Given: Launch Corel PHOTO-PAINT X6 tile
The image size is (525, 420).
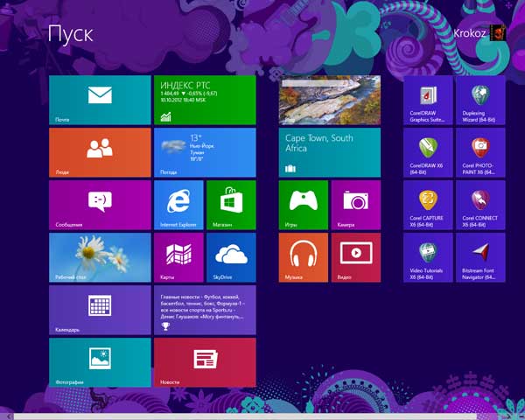Looking at the screenshot, I should pos(479,152).
